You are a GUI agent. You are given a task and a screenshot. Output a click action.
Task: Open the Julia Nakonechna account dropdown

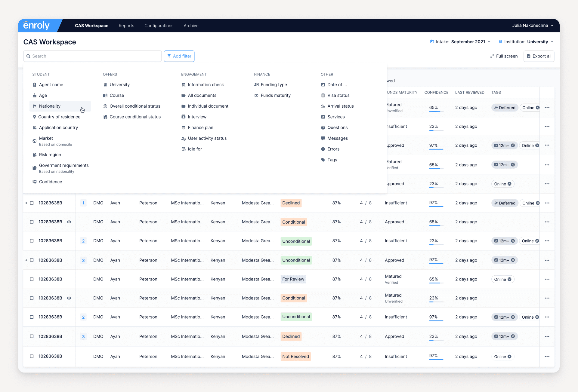[533, 26]
